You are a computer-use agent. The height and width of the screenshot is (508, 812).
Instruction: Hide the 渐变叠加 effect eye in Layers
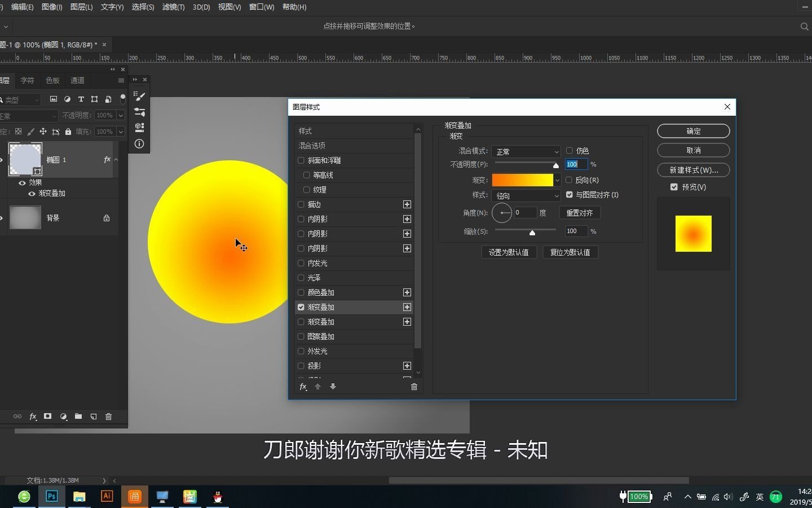[32, 194]
